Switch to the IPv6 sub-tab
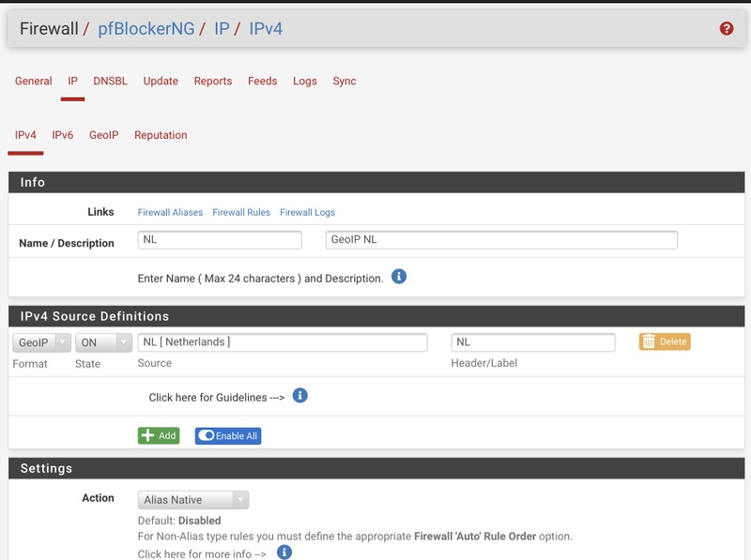The height and width of the screenshot is (560, 751). (62, 135)
